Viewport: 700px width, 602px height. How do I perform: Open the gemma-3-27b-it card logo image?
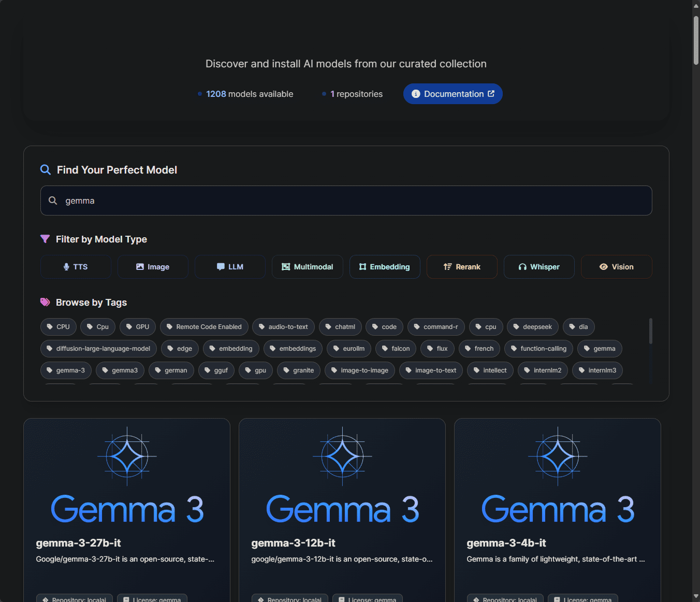point(127,476)
